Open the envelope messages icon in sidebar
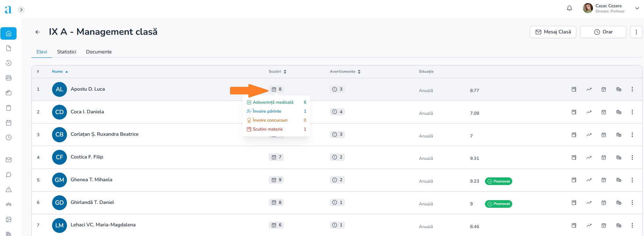The image size is (644, 236). click(9, 160)
